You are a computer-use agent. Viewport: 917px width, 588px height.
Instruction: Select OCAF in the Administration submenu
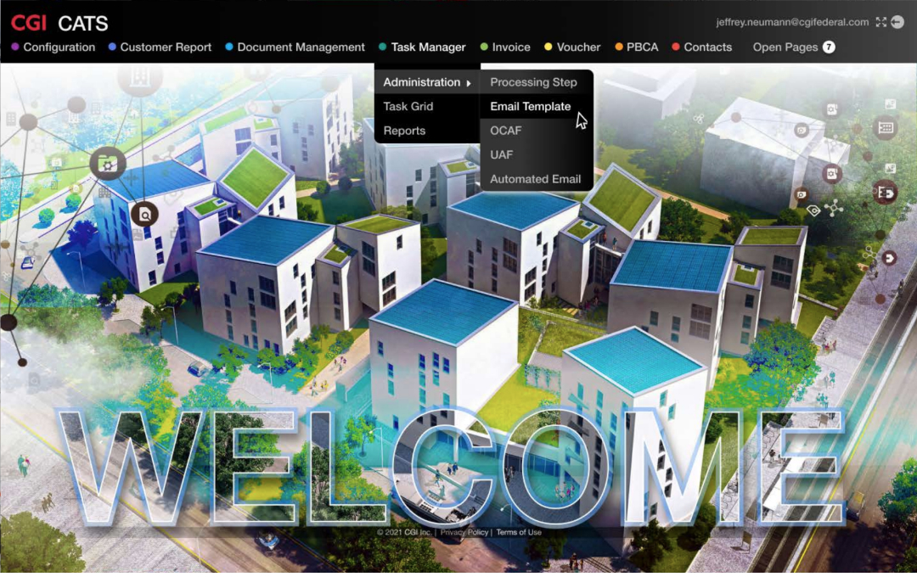pos(537,131)
